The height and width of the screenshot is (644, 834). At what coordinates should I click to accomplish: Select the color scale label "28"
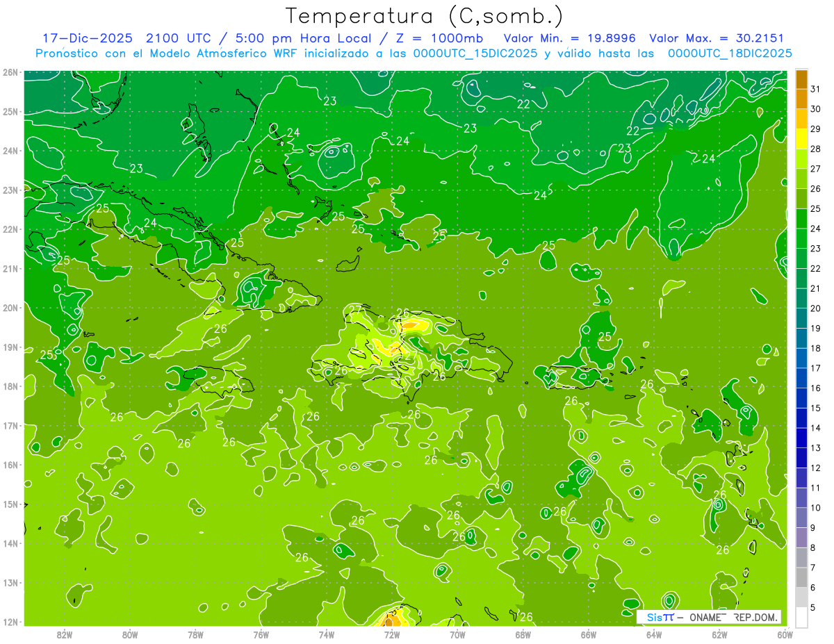(x=815, y=149)
